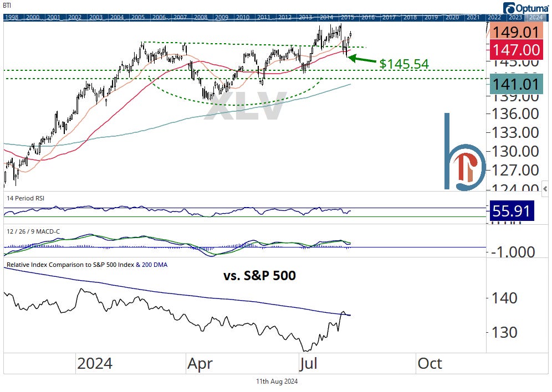Click the 127.00 price axis label
552x392 pixels.
pyautogui.click(x=515, y=171)
